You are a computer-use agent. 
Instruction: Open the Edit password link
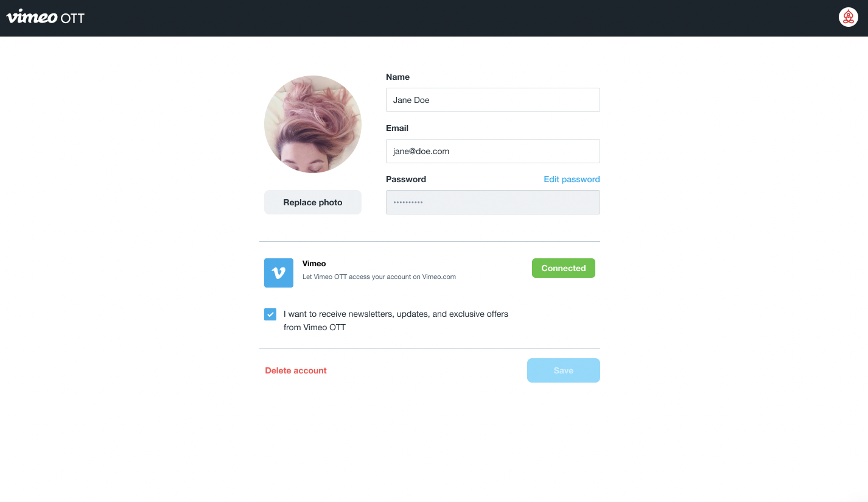[572, 179]
